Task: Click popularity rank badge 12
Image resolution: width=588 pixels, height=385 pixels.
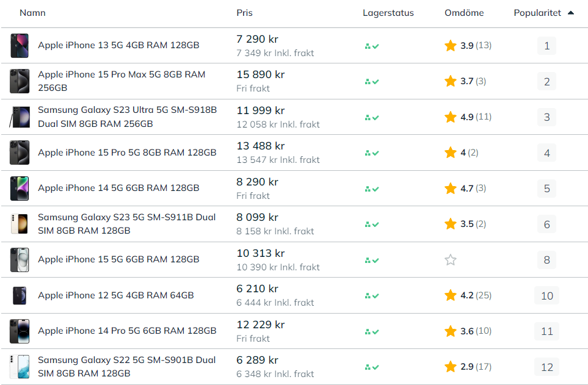Action: click(x=546, y=367)
